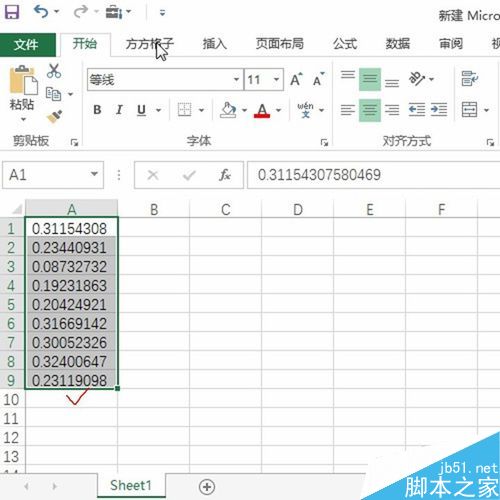Open the Borders dropdown arrow
500x500 pixels.
pos(201,110)
